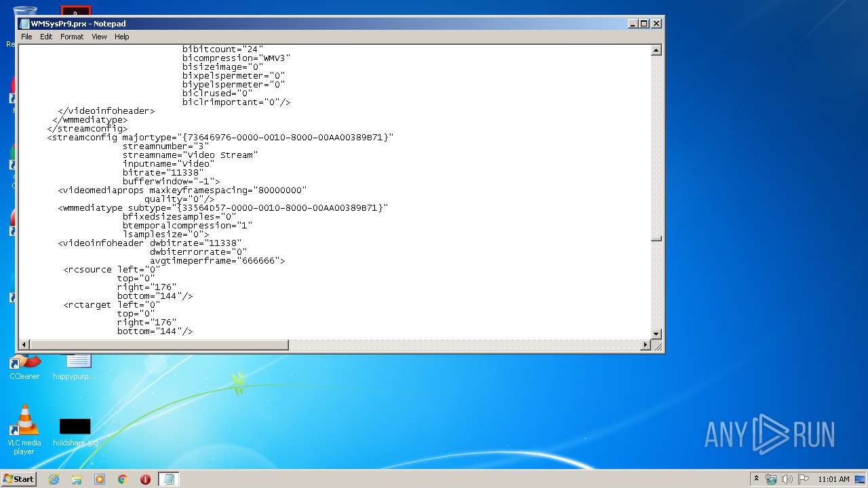Click the line bitrate="11338"
Image resolution: width=868 pixels, height=488 pixels.
click(163, 173)
